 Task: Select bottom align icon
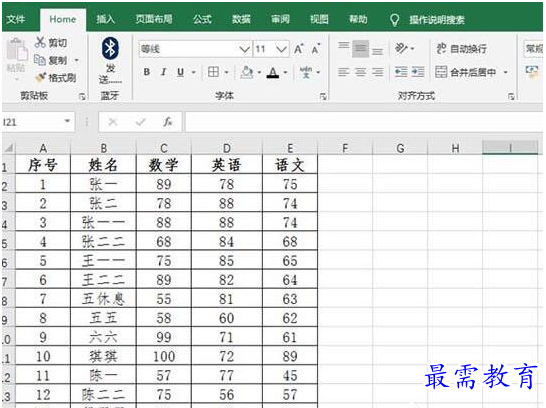tap(377, 51)
